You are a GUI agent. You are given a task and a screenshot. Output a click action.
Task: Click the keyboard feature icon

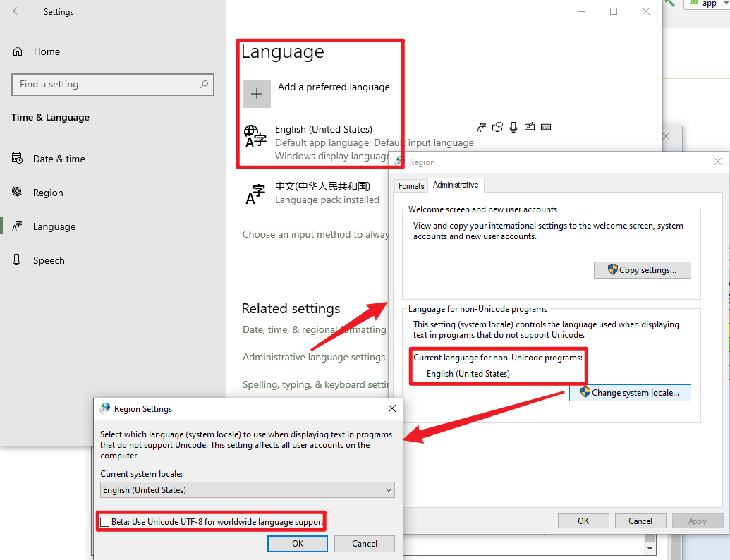coord(546,127)
